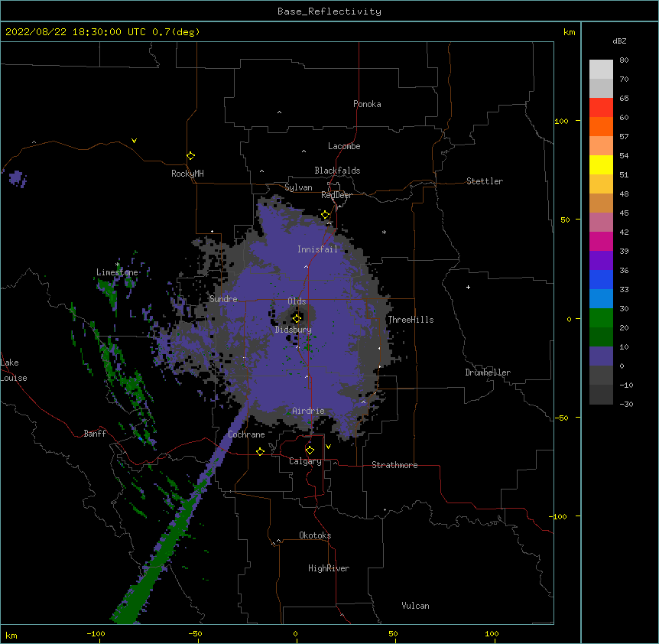Click the white asterisk marker east of Innisfail
659x644 pixels.
[x=384, y=233]
